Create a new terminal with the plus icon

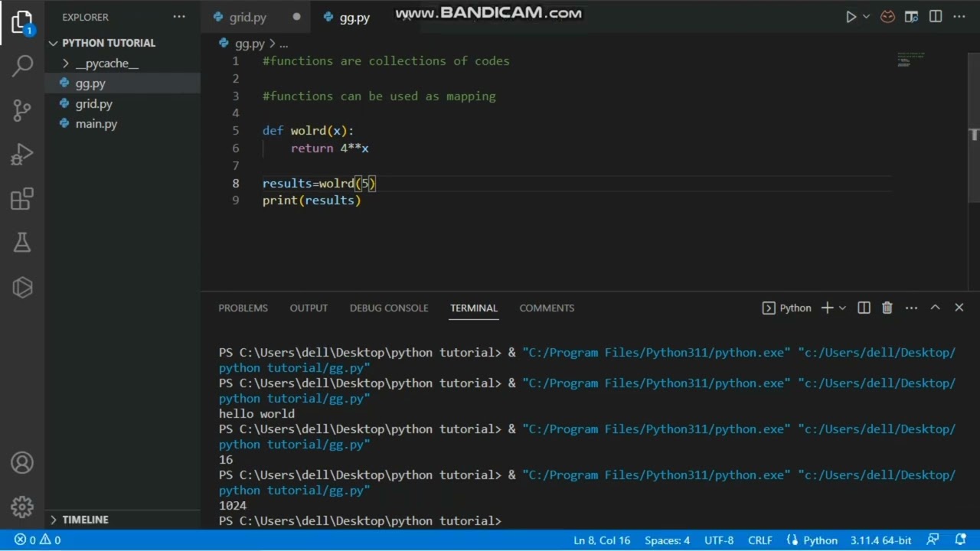pos(827,308)
